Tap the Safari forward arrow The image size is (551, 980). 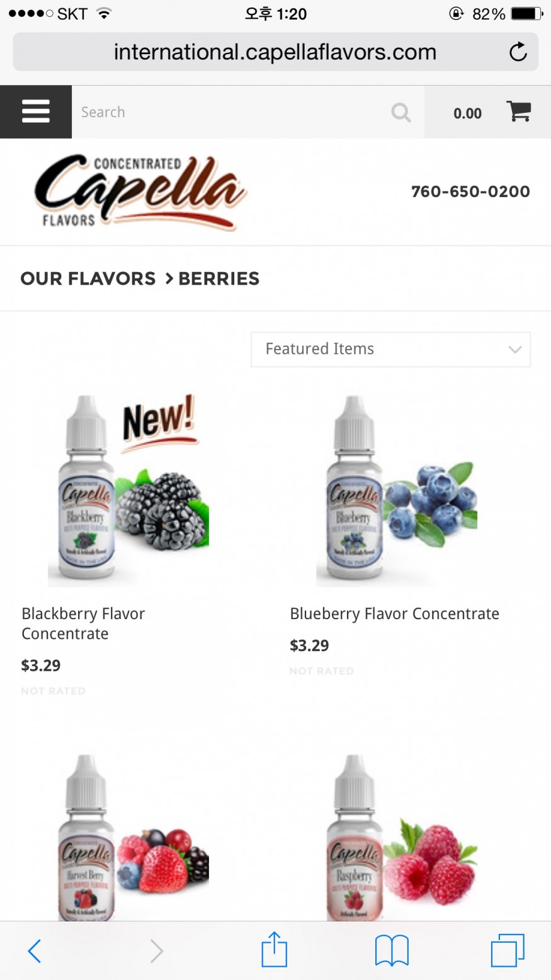point(156,951)
